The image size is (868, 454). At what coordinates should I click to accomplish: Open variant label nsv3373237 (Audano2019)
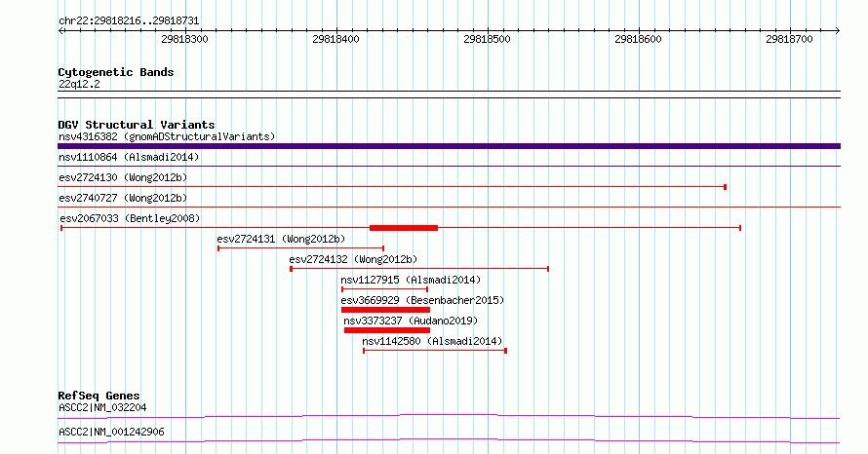411,321
